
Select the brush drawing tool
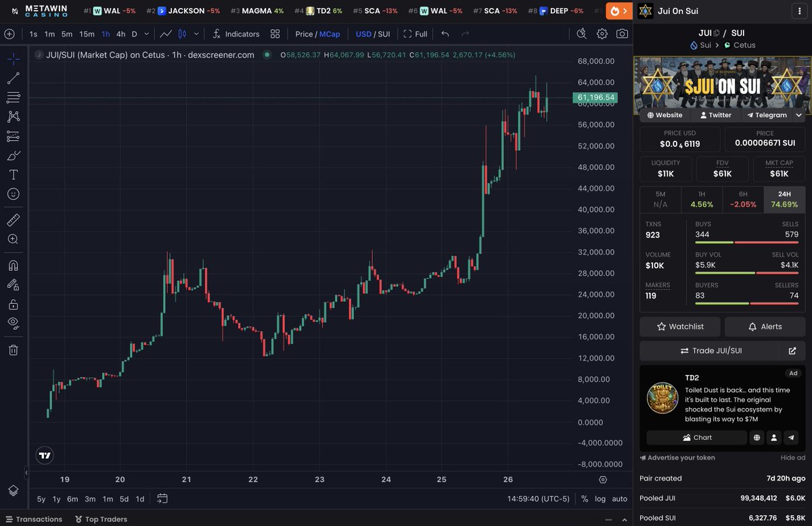tap(13, 156)
